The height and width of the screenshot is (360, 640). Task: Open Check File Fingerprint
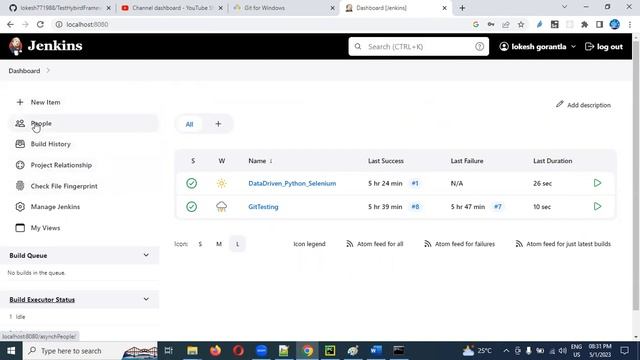click(x=64, y=186)
